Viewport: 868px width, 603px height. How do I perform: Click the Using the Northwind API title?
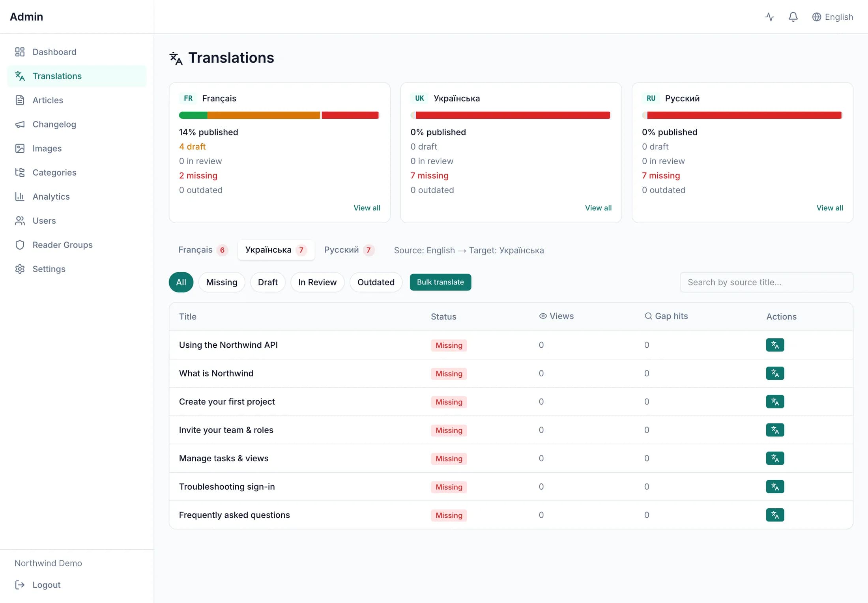tap(228, 345)
